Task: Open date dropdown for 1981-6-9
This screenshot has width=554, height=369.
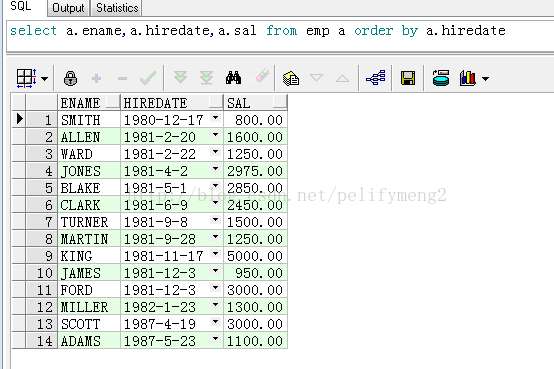Action: click(215, 203)
